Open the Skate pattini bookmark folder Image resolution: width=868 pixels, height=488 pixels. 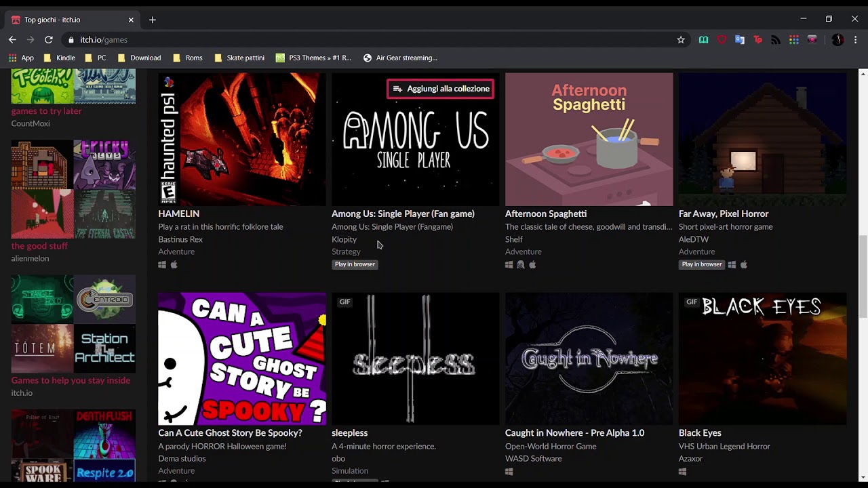[x=239, y=58]
